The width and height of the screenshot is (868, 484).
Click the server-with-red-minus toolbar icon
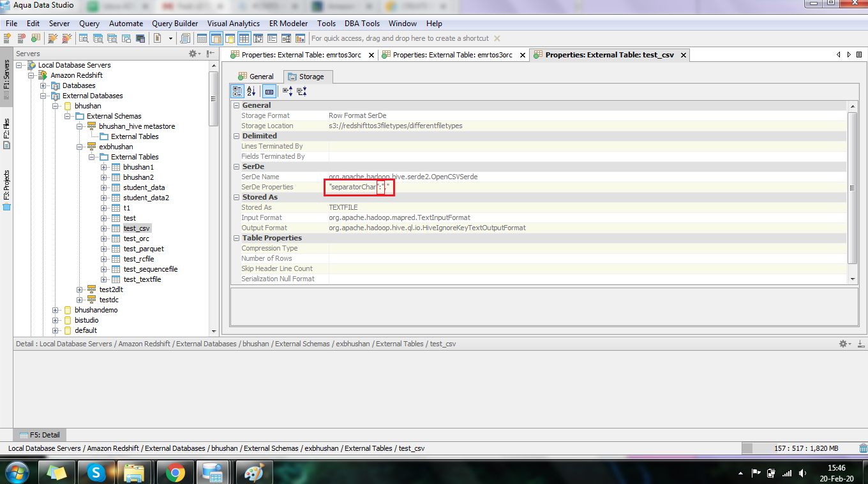[22, 38]
